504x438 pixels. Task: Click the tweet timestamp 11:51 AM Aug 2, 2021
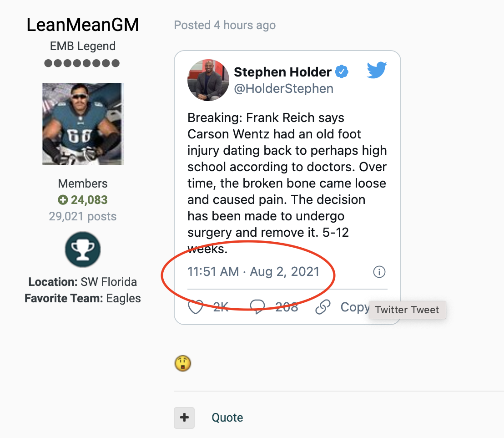(253, 272)
